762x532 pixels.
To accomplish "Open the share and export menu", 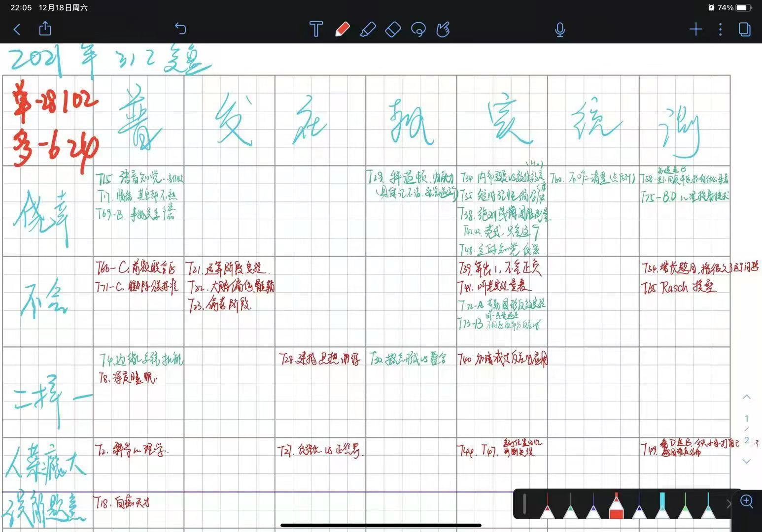I will coord(45,29).
